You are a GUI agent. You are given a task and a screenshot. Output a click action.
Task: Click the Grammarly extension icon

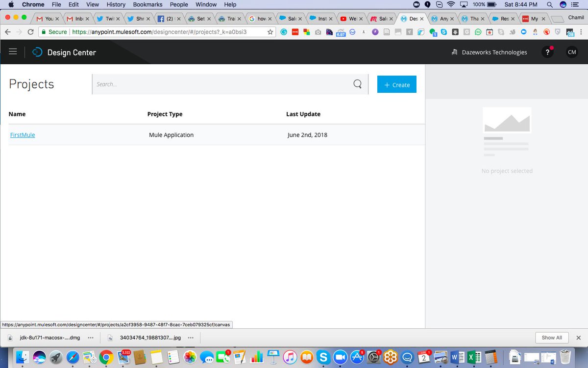point(284,31)
